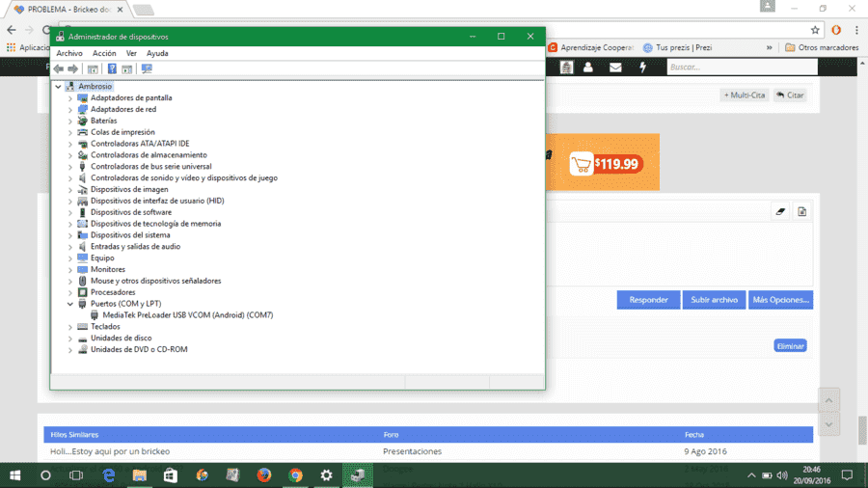The height and width of the screenshot is (488, 868).
Task: Collapse the Puertos (COM y LPT) node
Action: 70,304
